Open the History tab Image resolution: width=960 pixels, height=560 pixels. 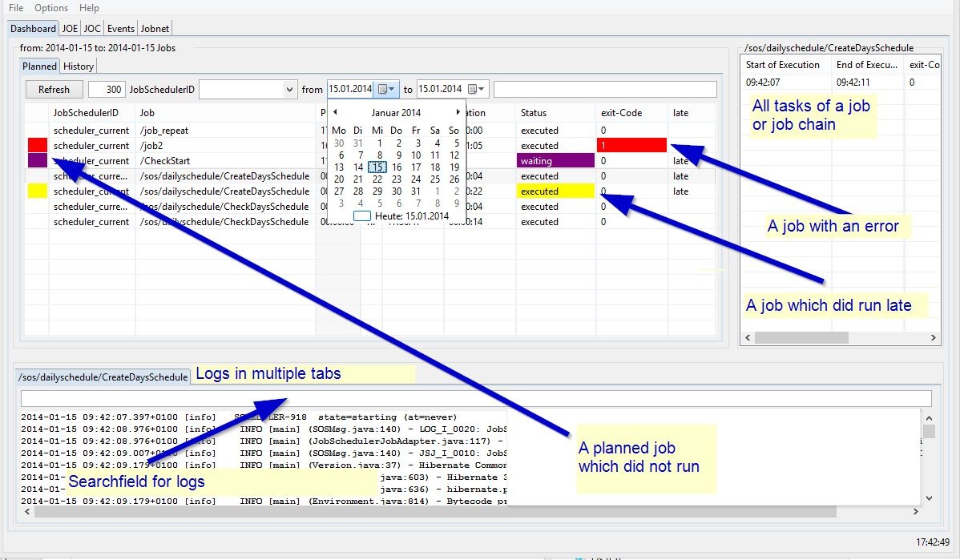pos(79,66)
